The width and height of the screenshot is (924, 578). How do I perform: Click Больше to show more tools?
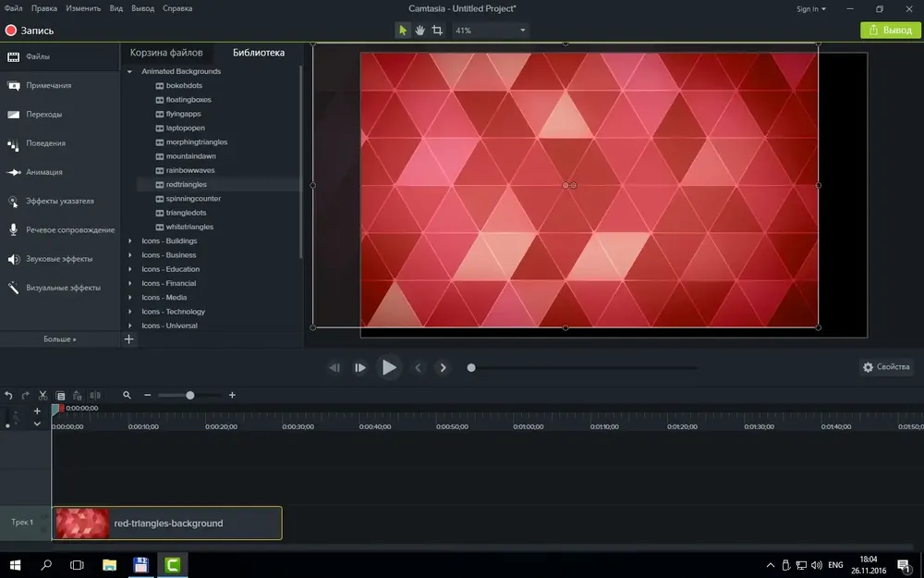(59, 339)
